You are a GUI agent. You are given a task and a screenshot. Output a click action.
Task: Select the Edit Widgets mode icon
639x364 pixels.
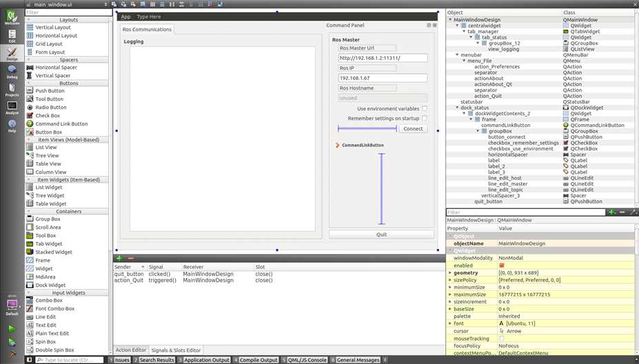[x=114, y=4]
